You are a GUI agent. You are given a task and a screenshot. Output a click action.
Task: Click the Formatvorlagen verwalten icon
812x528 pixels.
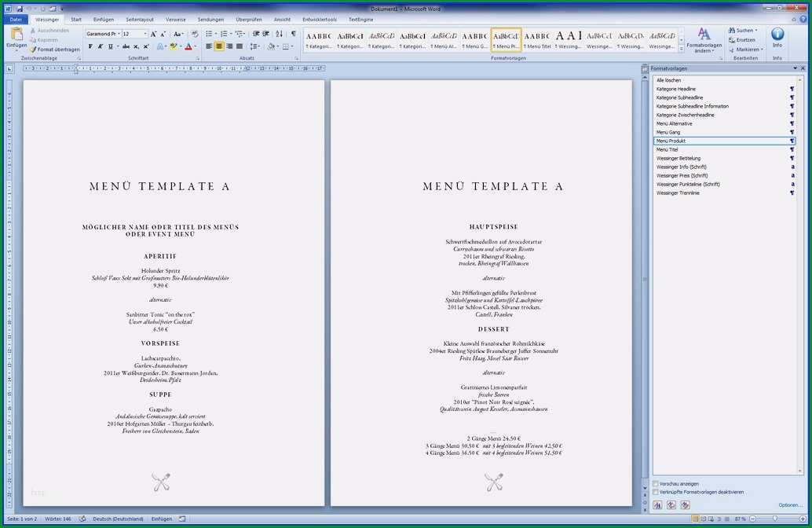(x=685, y=505)
